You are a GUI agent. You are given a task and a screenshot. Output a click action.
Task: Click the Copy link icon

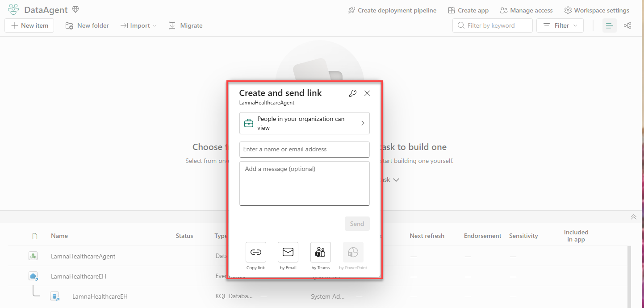(x=256, y=252)
